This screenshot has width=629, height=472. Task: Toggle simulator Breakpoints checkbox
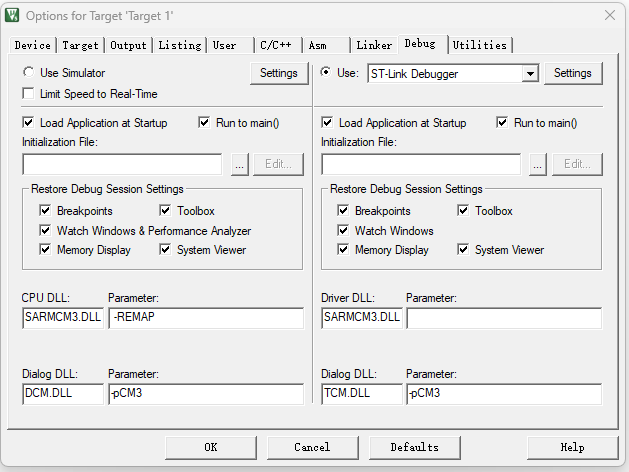click(45, 211)
